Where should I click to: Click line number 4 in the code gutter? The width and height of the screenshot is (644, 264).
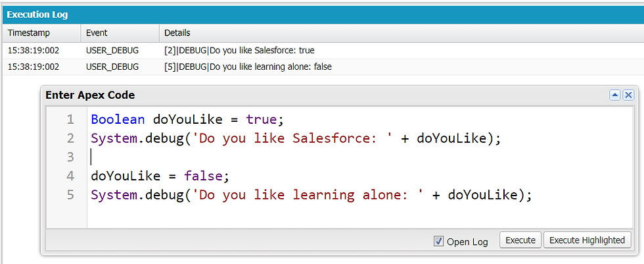point(70,176)
